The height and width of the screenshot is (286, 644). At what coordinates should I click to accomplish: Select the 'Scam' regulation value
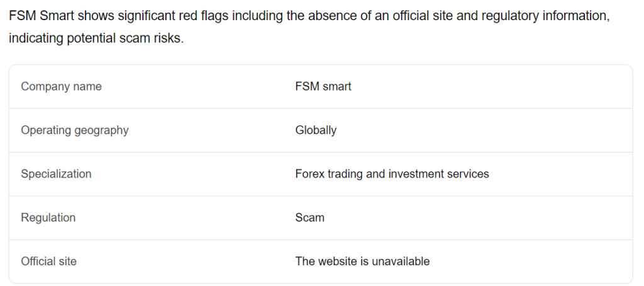309,218
